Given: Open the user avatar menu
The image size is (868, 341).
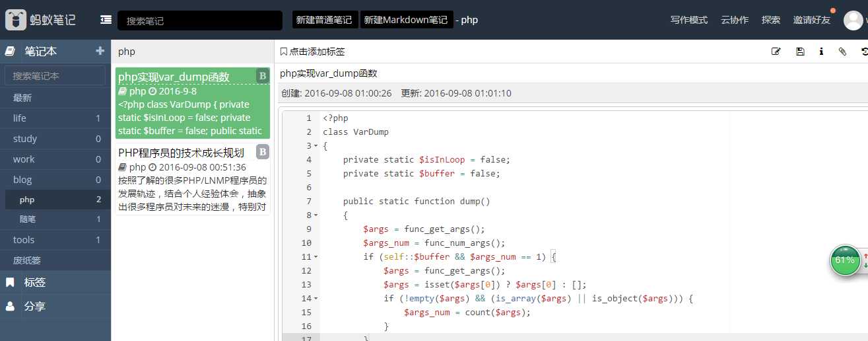Looking at the screenshot, I should [x=853, y=20].
